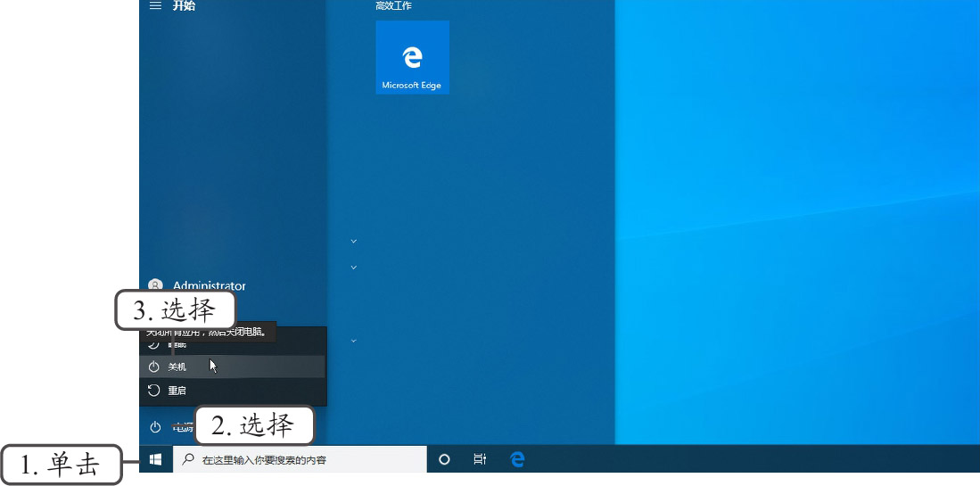The width and height of the screenshot is (980, 486).
Task: Expand the Start hamburger menu icon
Action: 155,5
